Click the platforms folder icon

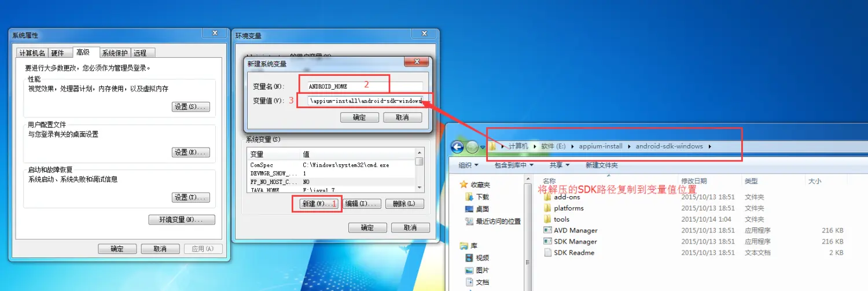[x=547, y=208]
